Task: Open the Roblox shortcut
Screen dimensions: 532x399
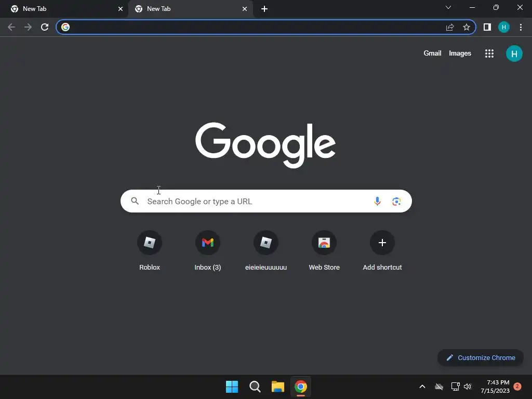Action: click(150, 250)
